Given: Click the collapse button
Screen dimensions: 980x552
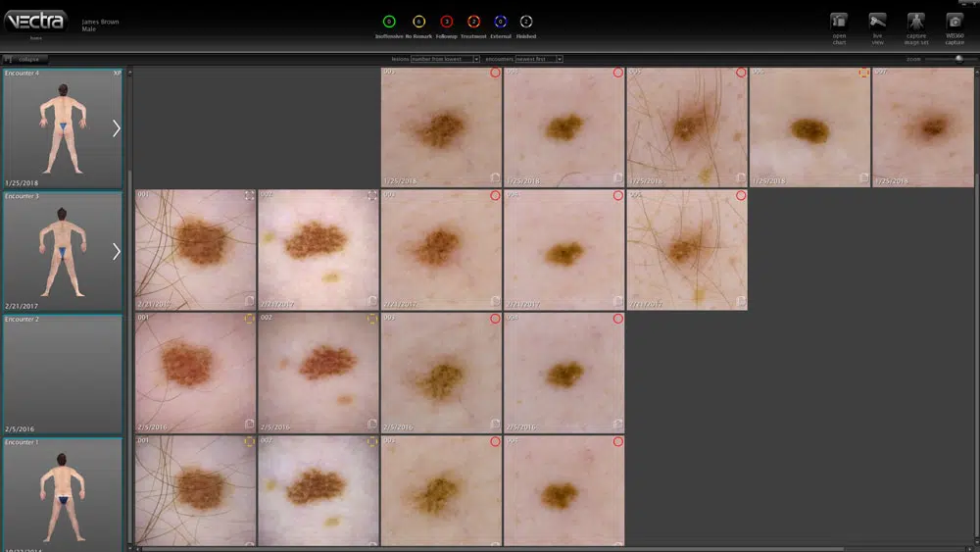Looking at the screenshot, I should tap(24, 59).
